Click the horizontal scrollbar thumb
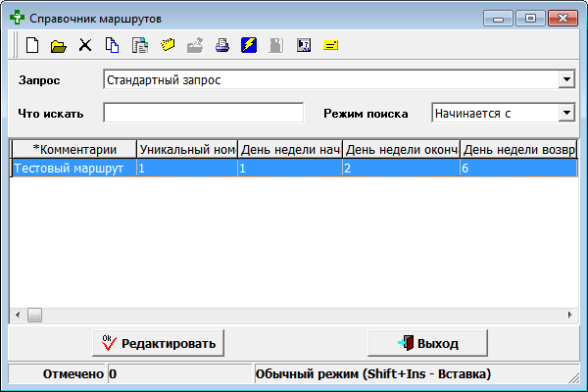This screenshot has height=392, width=588. (x=34, y=316)
